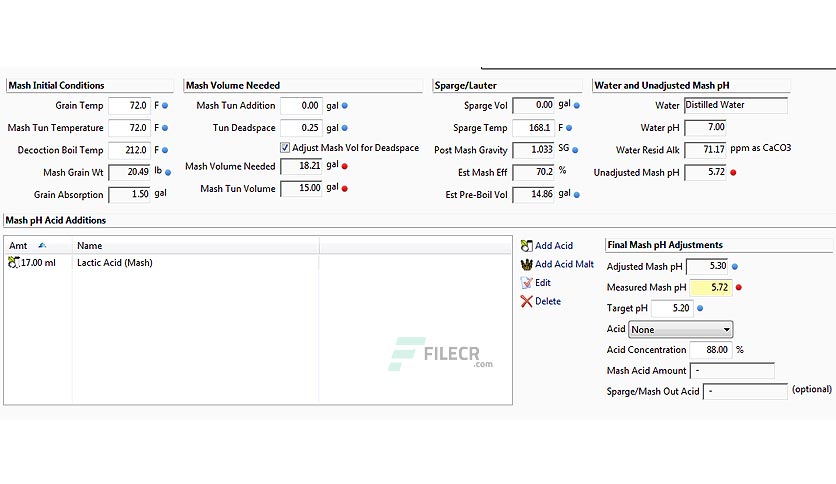This screenshot has height=484, width=836.
Task: Click the Delete text link
Action: coord(548,301)
